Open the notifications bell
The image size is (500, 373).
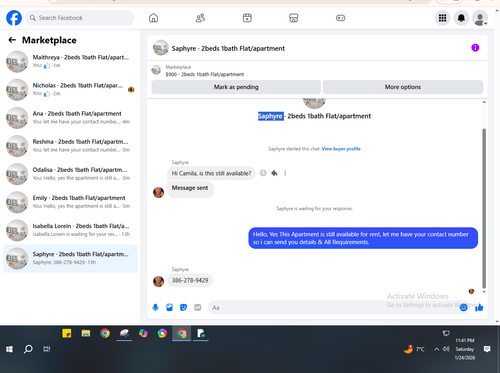click(461, 18)
